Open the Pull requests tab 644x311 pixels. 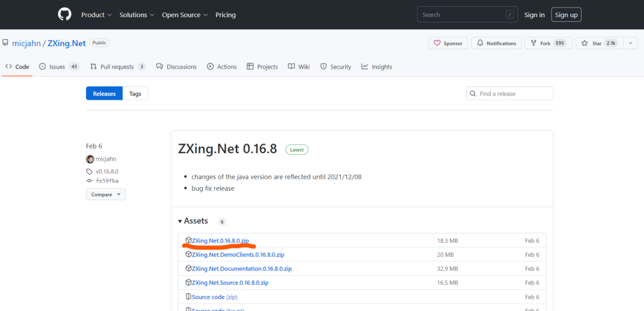[118, 67]
